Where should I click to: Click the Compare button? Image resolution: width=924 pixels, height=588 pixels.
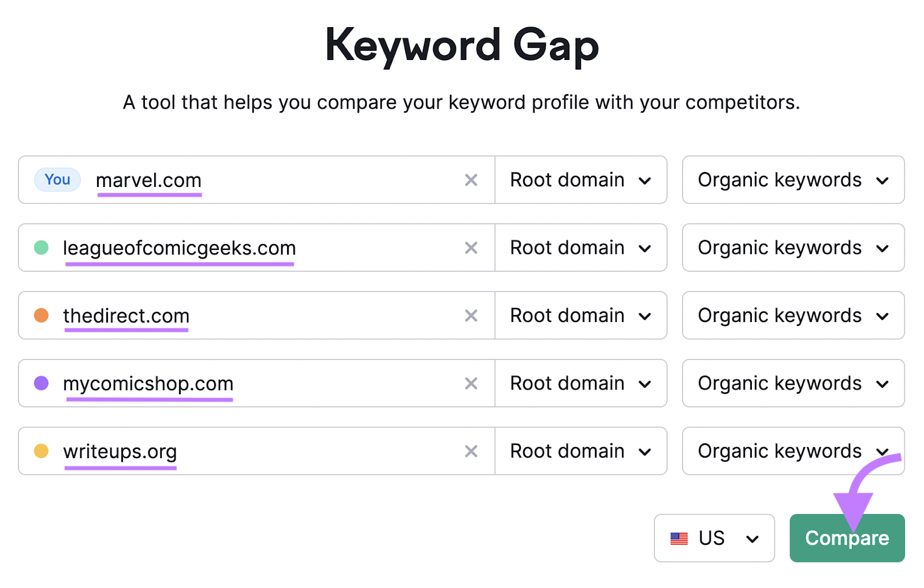pyautogui.click(x=847, y=538)
